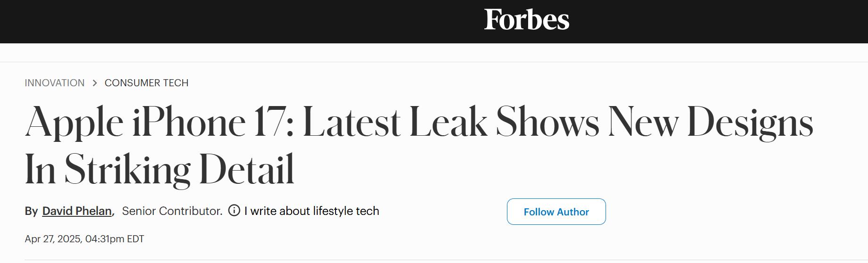Click the 'By' label before the author name
This screenshot has width=868, height=263.
(x=31, y=211)
